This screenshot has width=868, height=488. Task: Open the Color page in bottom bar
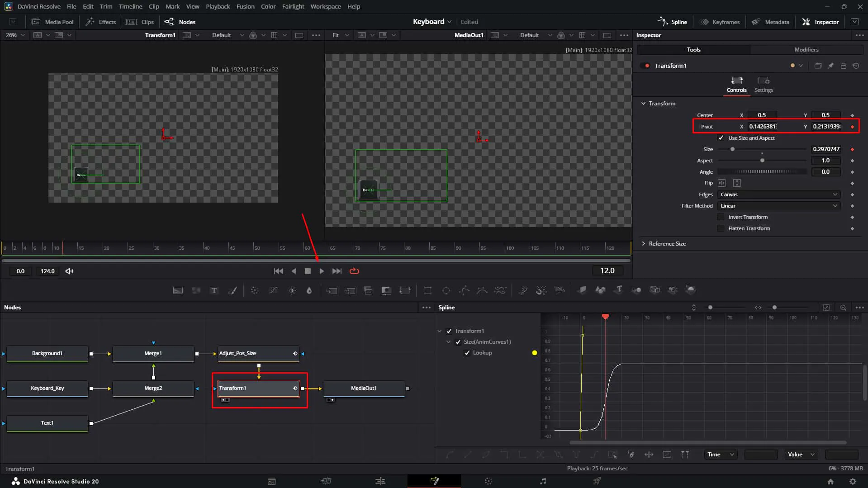tap(489, 481)
